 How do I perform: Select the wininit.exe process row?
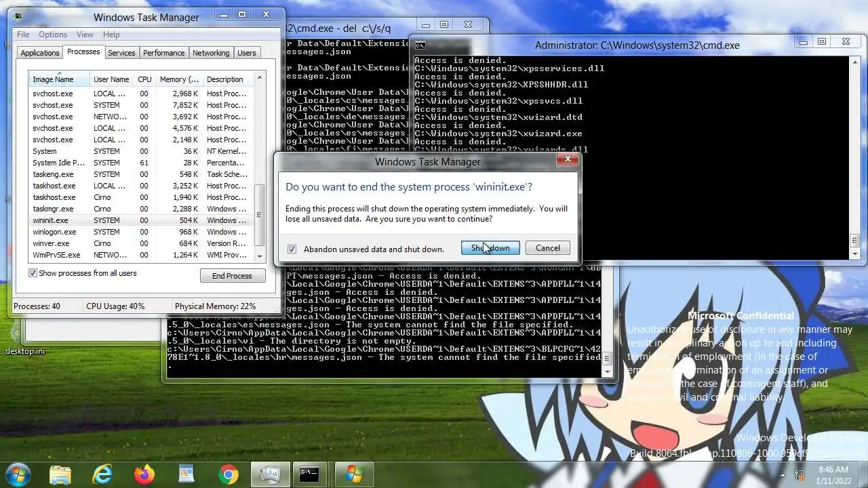pos(141,220)
